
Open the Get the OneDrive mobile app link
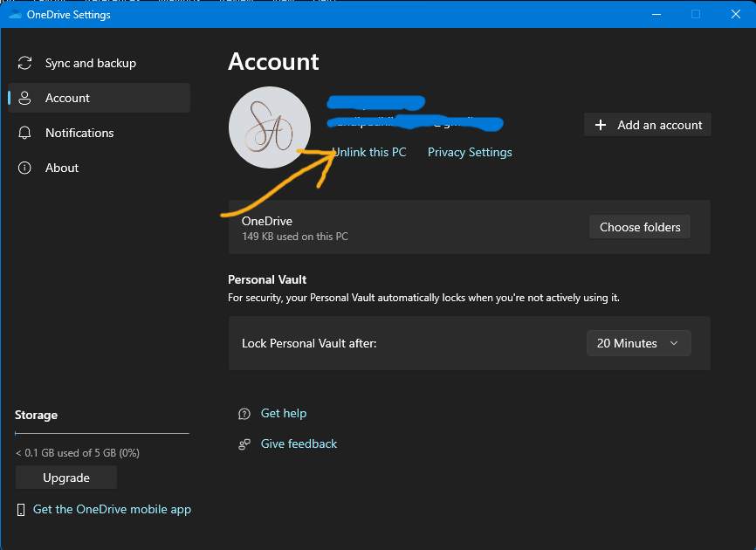[112, 510]
